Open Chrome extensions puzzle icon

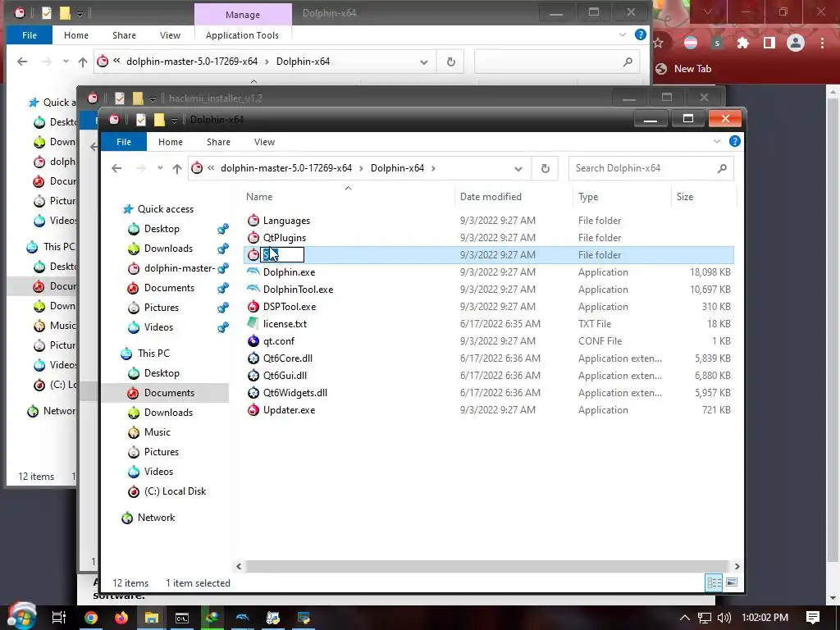[743, 43]
